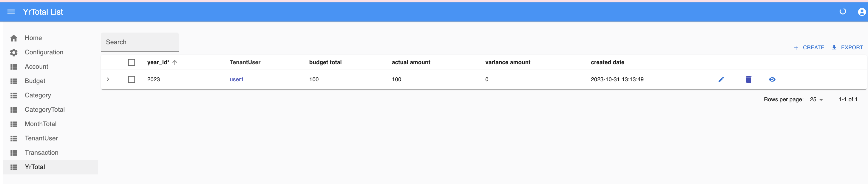This screenshot has height=184, width=868.
Task: Click the pencil edit icon for 2023
Action: point(721,80)
